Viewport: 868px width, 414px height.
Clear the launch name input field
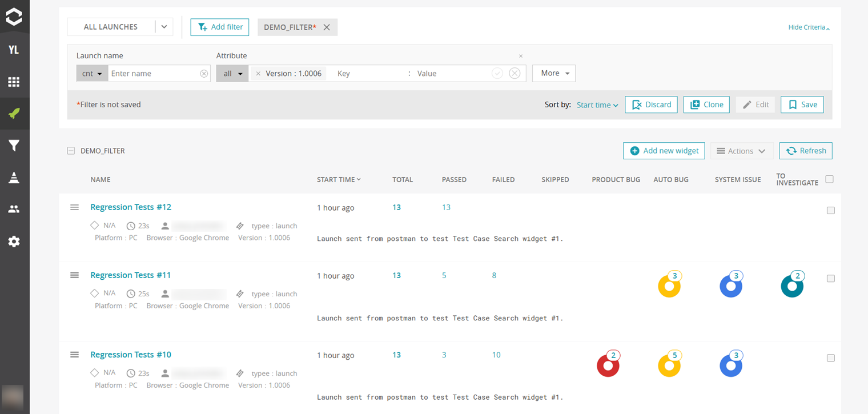pos(204,74)
